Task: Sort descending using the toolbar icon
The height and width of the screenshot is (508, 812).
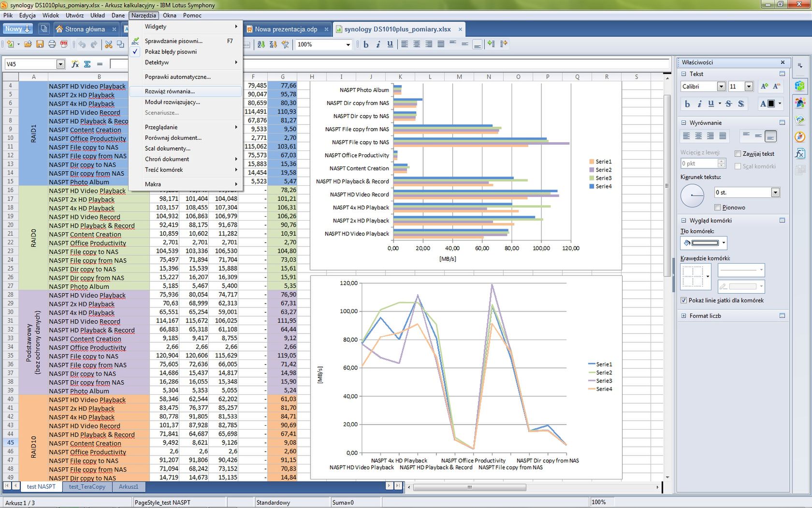Action: click(x=273, y=45)
